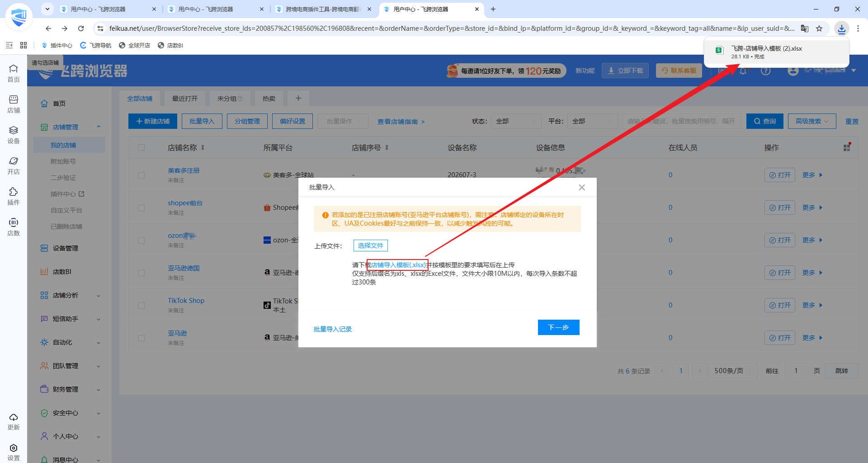868x463 pixels.
Task: Click the 下一步 button in the dialog
Action: pyautogui.click(x=558, y=327)
